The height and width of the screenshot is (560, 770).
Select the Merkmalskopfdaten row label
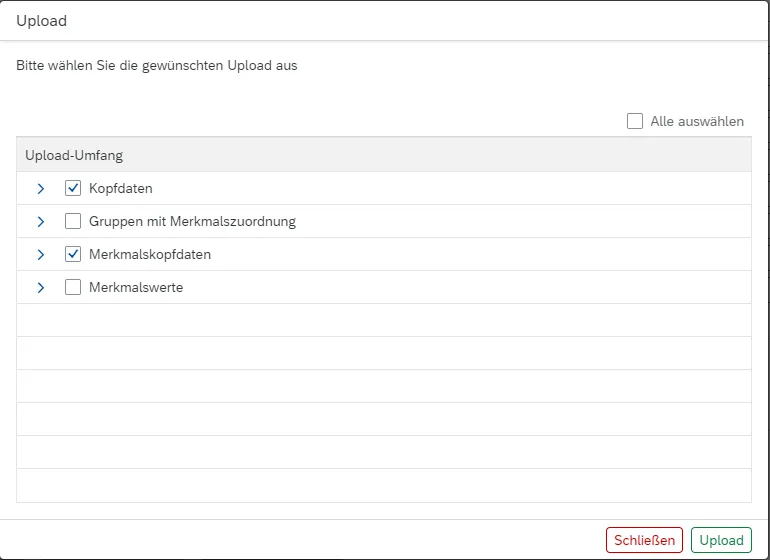(x=150, y=254)
